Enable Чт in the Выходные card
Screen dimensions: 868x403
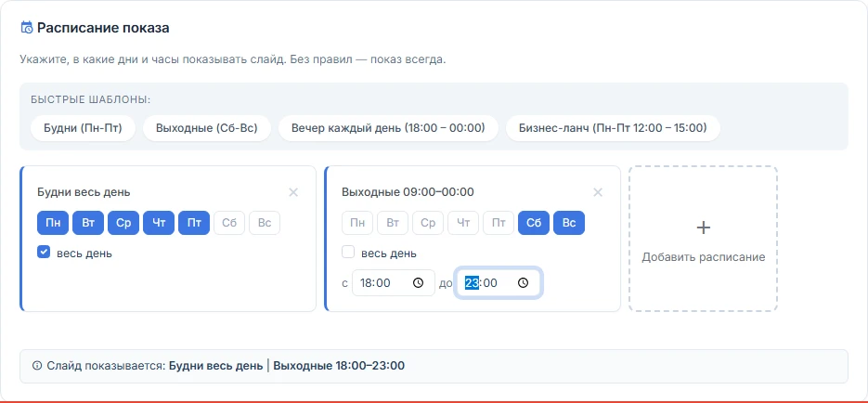point(463,223)
